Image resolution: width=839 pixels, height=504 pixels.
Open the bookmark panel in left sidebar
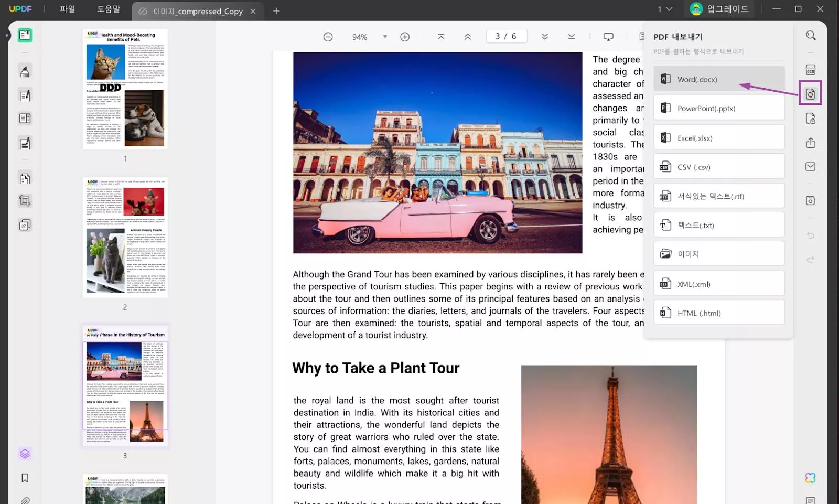[x=25, y=478]
